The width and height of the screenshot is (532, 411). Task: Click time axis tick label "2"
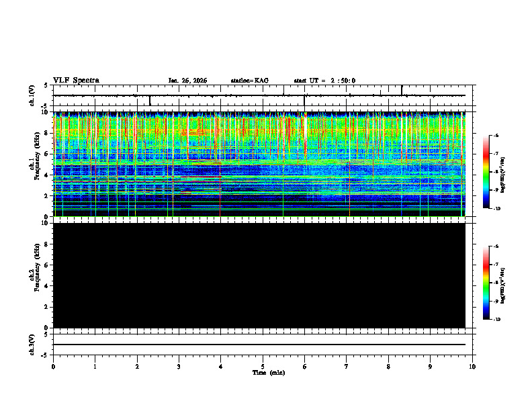[x=137, y=367]
